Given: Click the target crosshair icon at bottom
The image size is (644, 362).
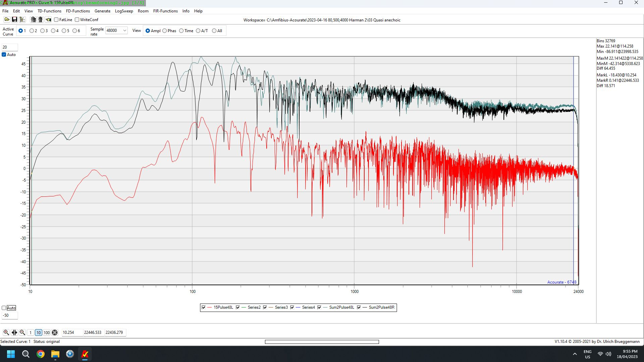Looking at the screenshot, I should (55, 333).
